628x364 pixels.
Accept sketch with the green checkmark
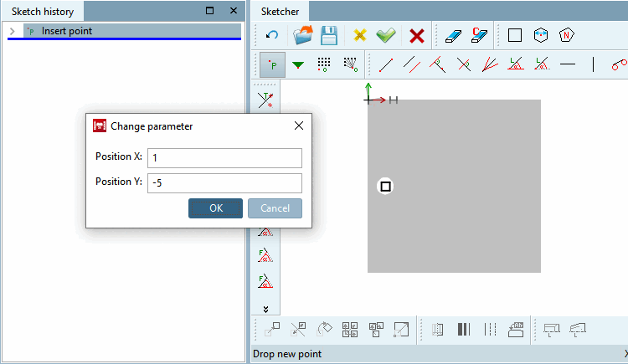[386, 35]
